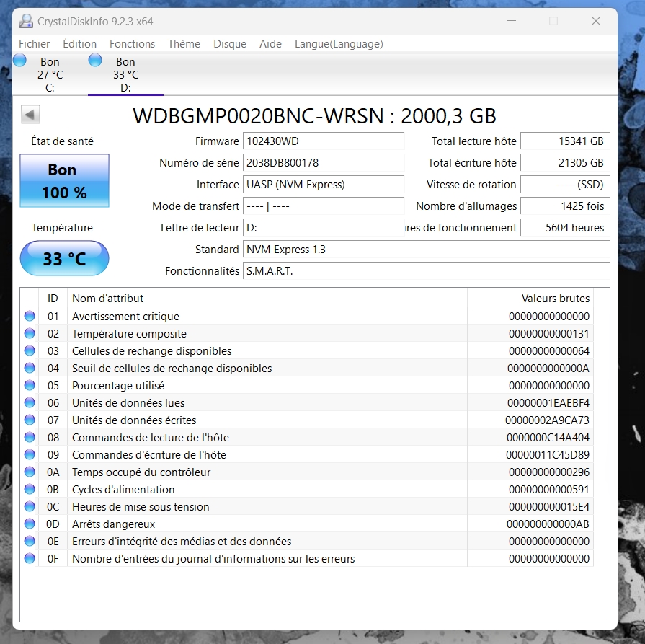
Task: Click status orb for Pourcentage utilisé
Action: tap(30, 385)
